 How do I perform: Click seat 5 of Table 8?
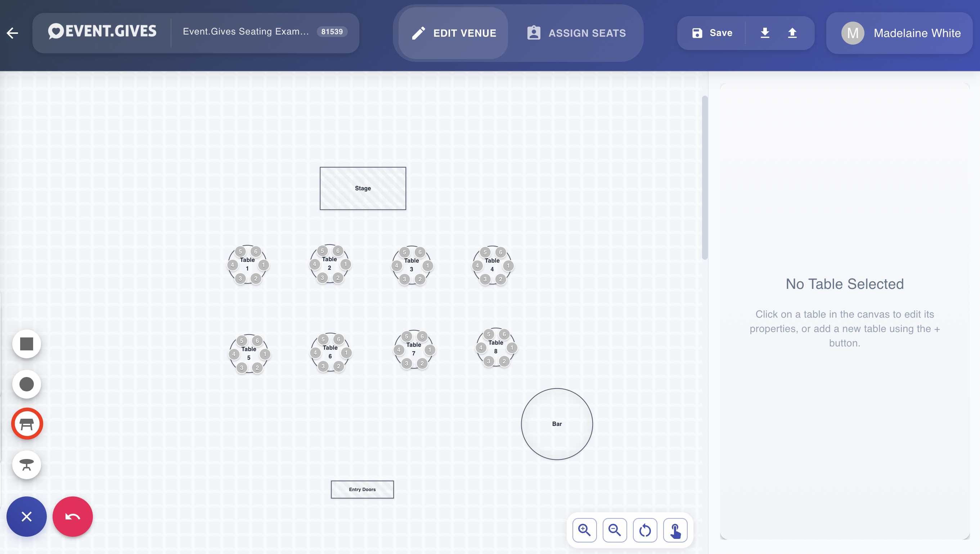click(489, 334)
